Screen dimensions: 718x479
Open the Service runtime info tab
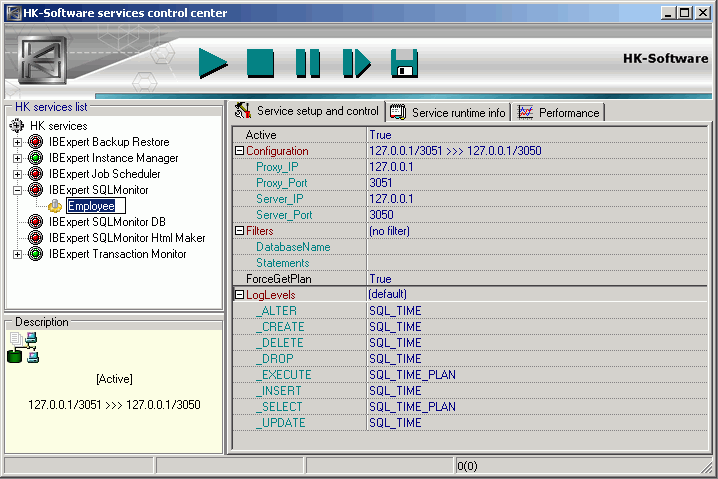click(448, 113)
